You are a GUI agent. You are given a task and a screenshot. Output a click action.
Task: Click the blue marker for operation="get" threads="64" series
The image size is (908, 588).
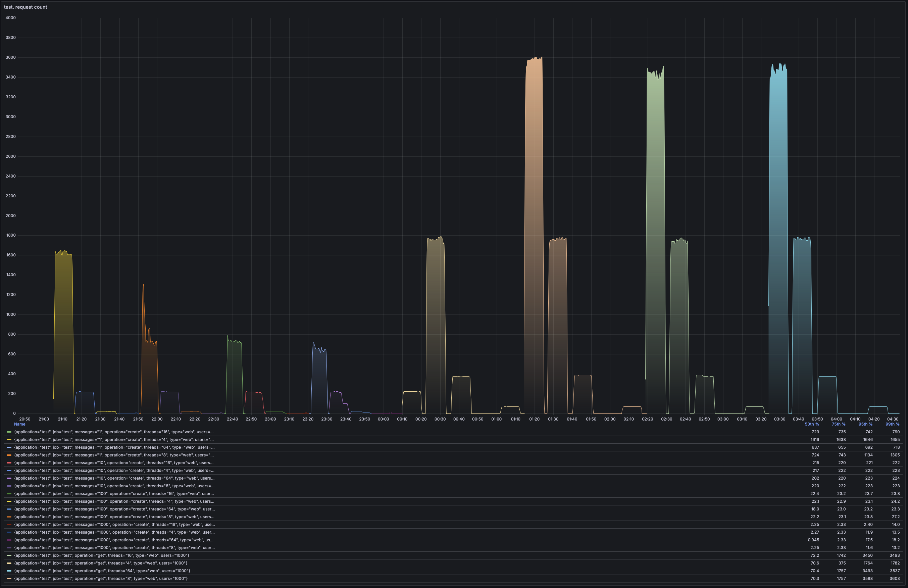tap(8, 571)
